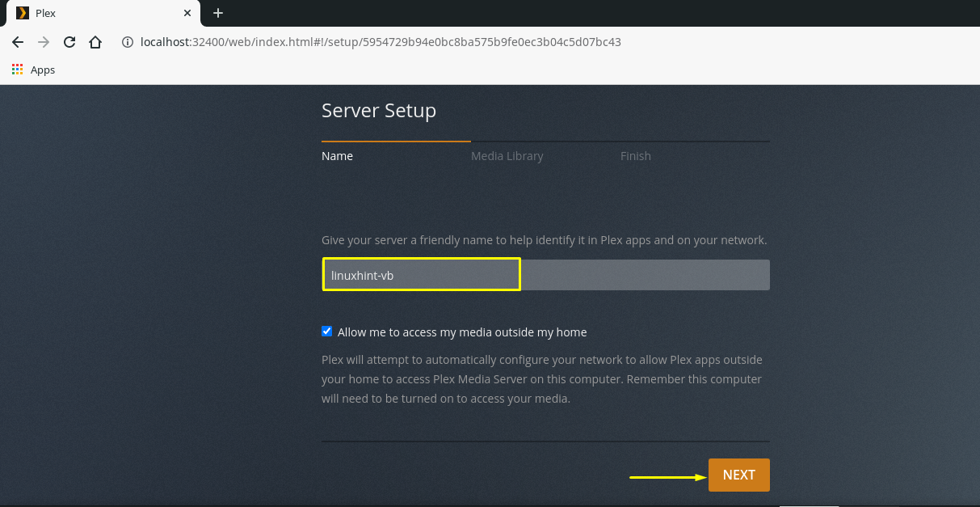The height and width of the screenshot is (507, 980).
Task: Go to the browser home page icon
Action: click(x=95, y=42)
